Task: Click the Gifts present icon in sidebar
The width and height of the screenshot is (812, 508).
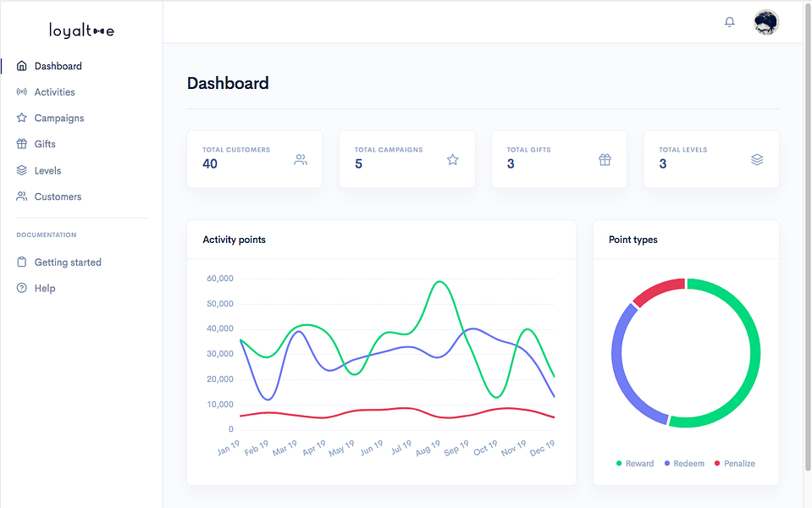Action: tap(22, 143)
